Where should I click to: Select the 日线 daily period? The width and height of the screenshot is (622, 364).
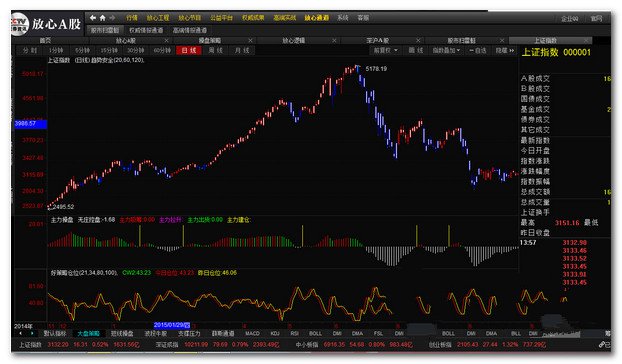pos(189,50)
